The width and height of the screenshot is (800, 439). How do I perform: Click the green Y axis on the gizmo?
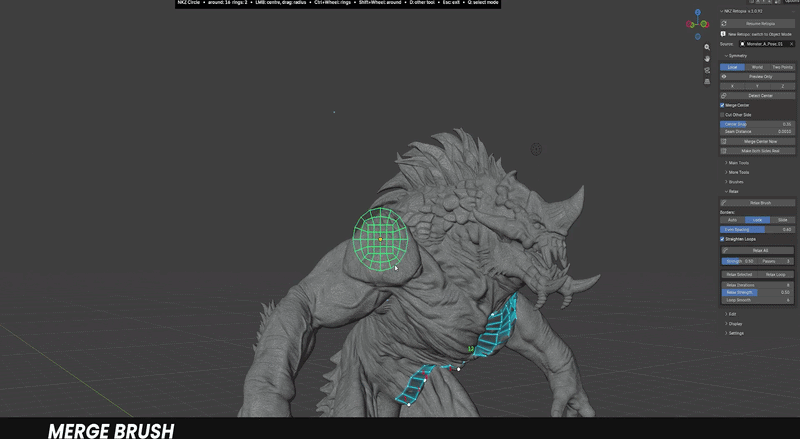705,24
